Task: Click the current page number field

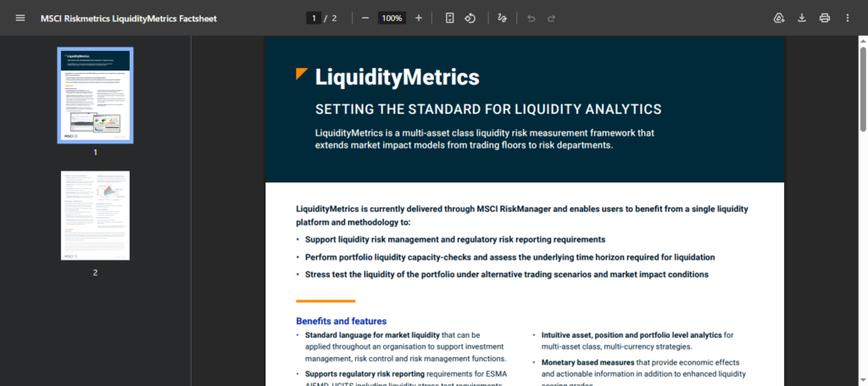Action: click(x=314, y=19)
